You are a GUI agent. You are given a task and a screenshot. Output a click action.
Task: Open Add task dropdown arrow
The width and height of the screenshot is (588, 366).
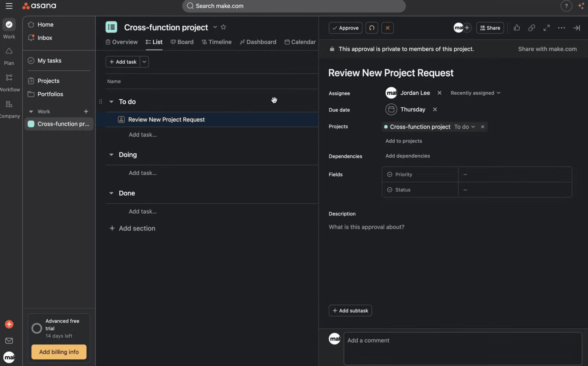pos(144,62)
